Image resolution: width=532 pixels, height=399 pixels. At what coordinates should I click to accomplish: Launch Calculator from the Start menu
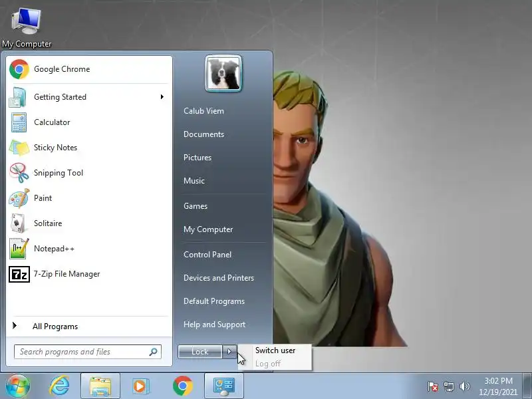(x=88, y=122)
